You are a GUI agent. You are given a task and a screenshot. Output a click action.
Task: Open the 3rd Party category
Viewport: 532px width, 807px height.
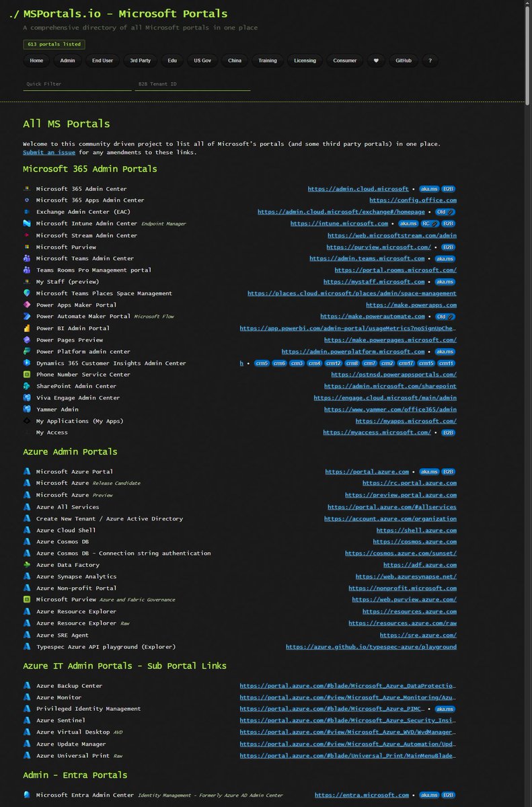141,61
